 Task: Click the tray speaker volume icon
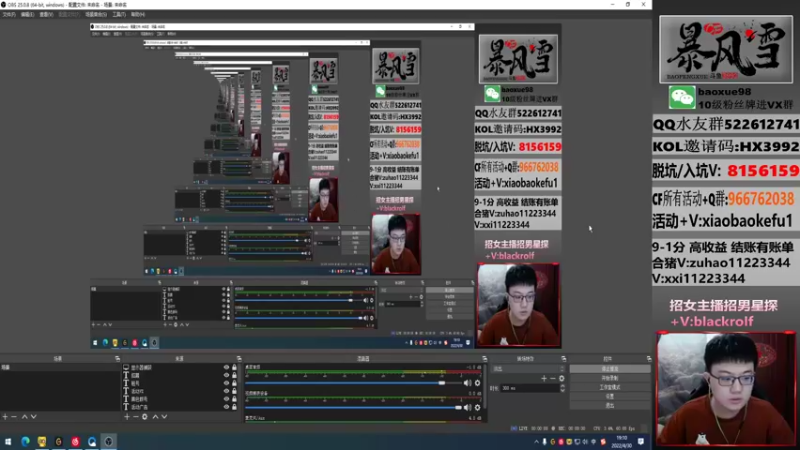tap(585, 442)
